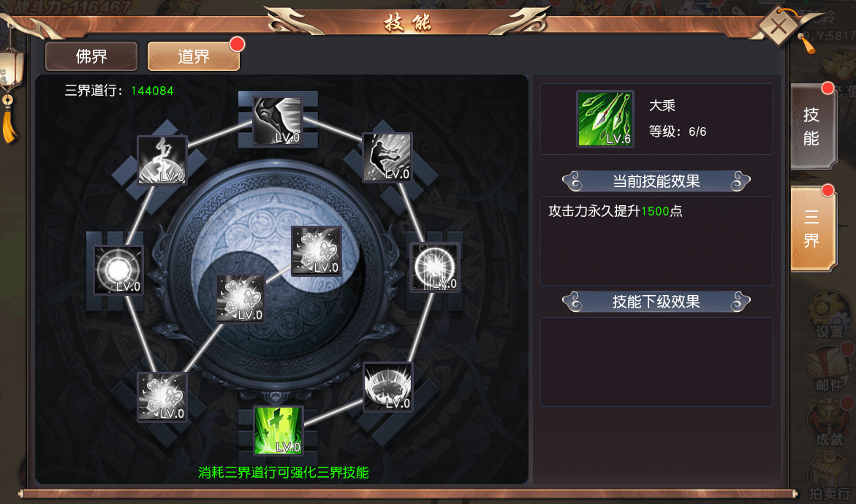Viewport: 856px width, 504px height.
Task: Select the top armor skill icon
Action: [277, 121]
